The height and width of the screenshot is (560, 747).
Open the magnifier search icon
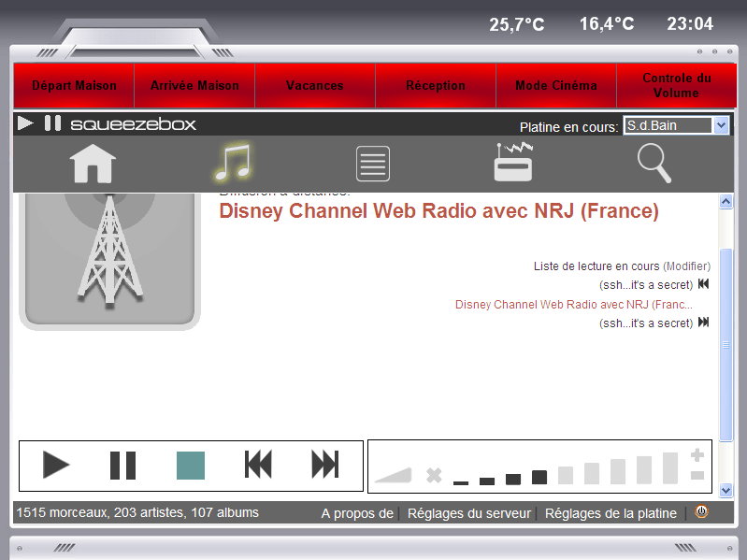point(654,164)
